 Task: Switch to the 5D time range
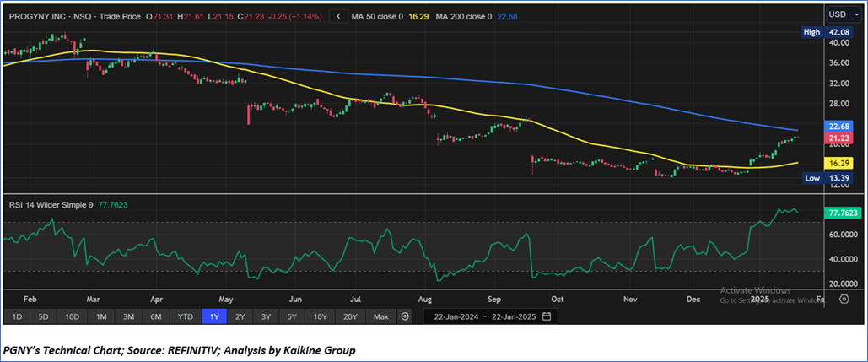[44, 316]
